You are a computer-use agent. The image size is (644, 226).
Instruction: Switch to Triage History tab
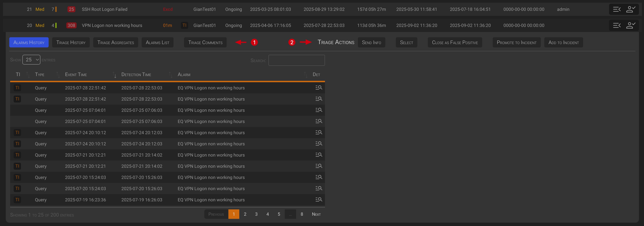(x=71, y=43)
